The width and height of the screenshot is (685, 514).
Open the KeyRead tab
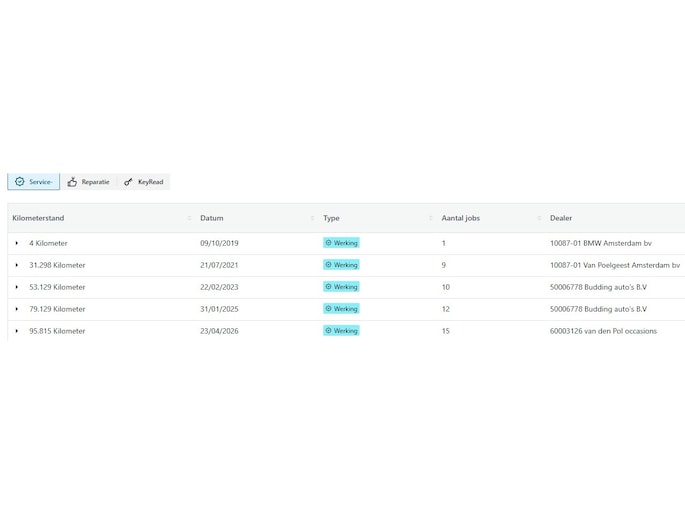(x=143, y=182)
